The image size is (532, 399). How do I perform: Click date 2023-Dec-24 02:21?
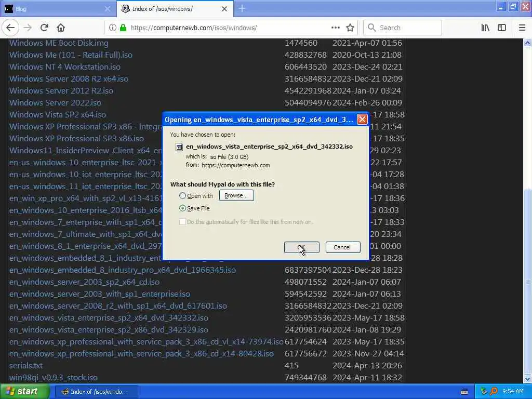367,67
